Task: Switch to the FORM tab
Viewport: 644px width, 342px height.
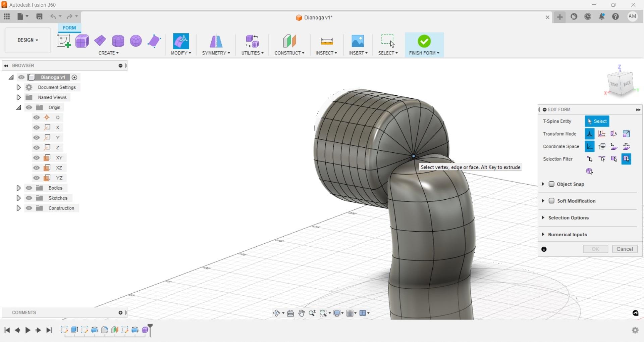Action: 69,28
